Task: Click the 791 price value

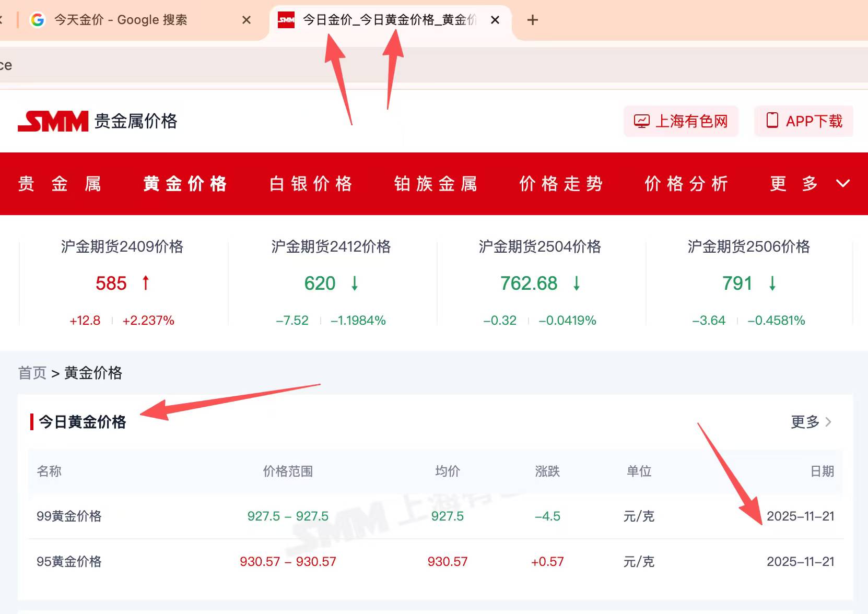Action: (x=737, y=284)
